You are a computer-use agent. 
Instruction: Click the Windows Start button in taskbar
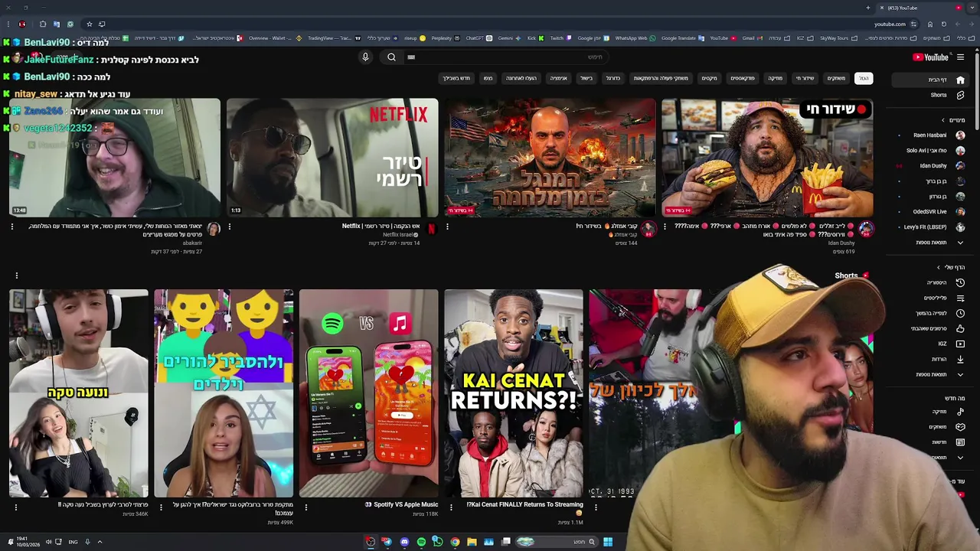click(x=607, y=542)
